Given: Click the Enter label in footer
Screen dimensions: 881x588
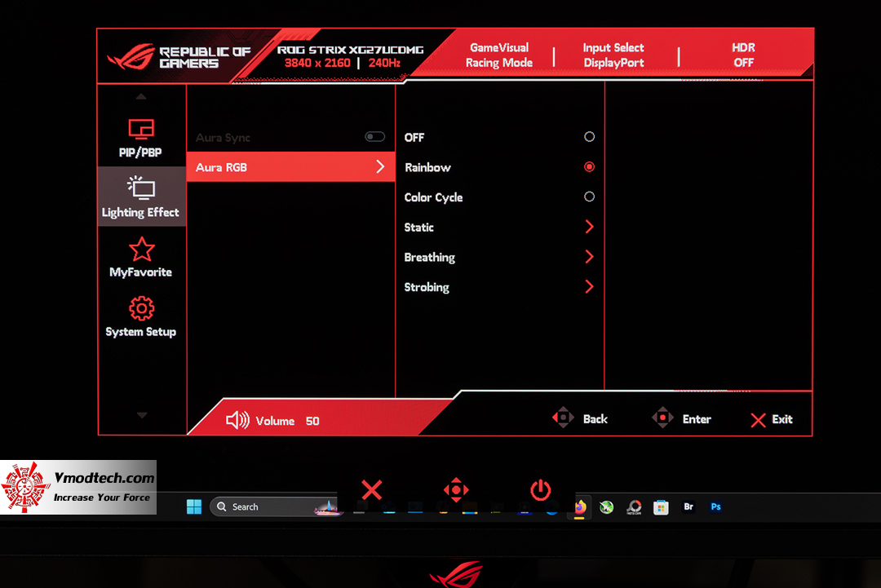Looking at the screenshot, I should 697,419.
